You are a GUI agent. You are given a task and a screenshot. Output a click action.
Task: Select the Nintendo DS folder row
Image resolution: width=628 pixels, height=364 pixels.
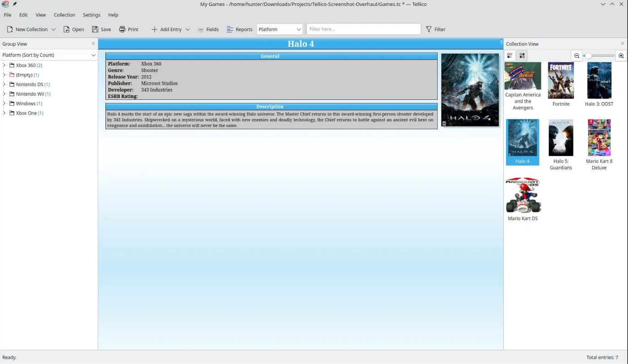point(30,85)
